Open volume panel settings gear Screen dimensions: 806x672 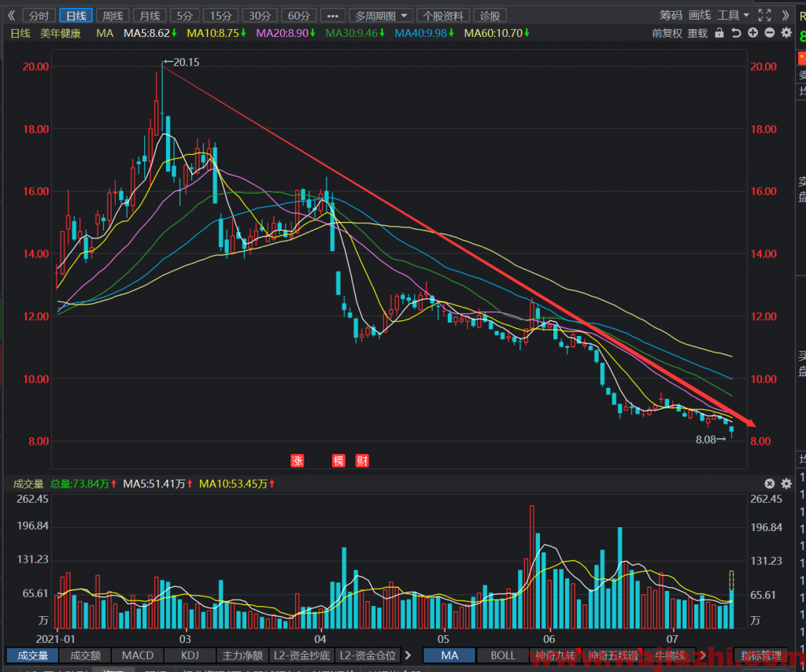tap(786, 483)
